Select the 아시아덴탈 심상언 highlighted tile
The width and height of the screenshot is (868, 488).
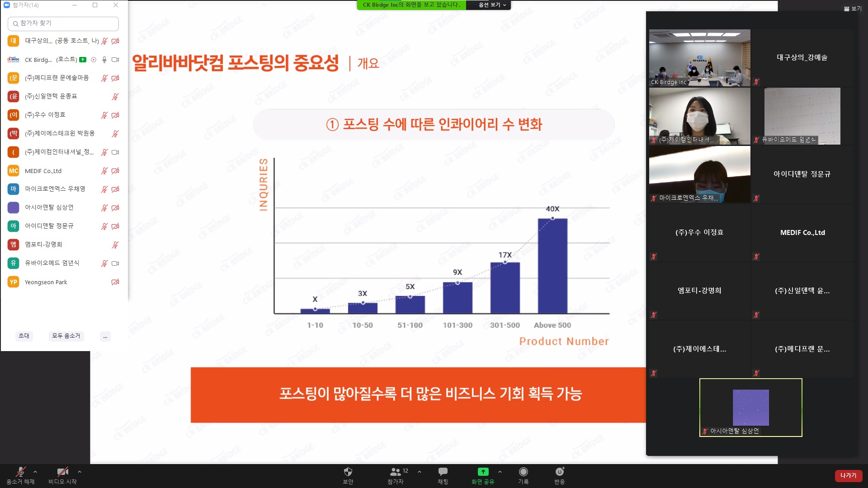(751, 408)
